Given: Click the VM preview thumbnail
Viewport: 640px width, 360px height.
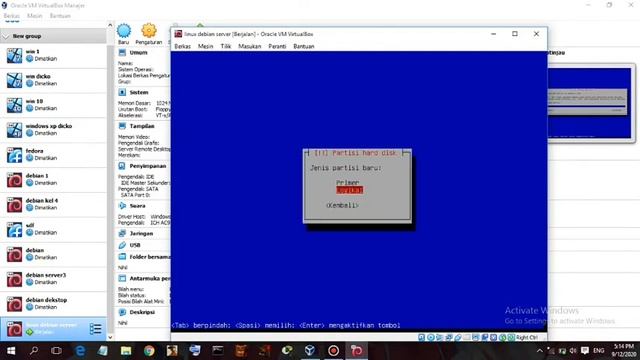Looking at the screenshot, I should pos(589,103).
